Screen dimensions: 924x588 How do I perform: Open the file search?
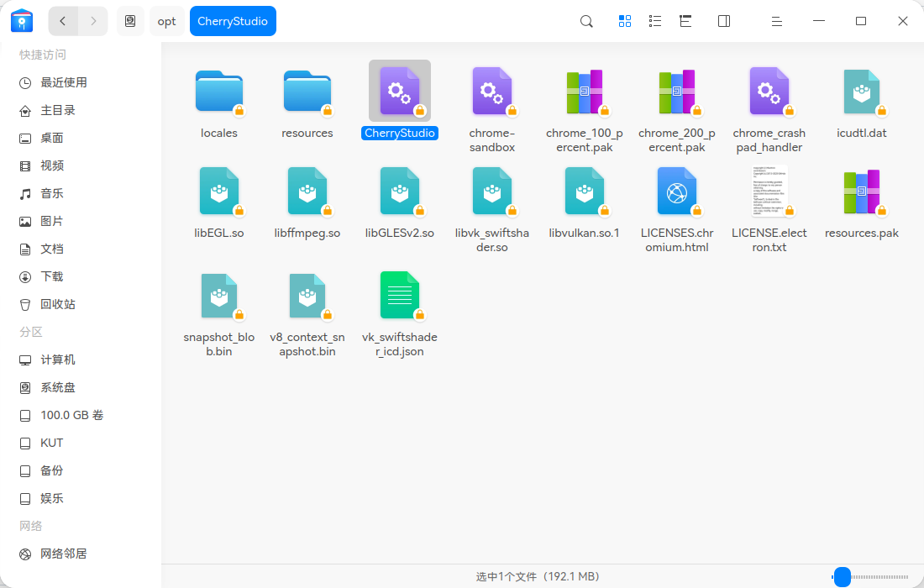pyautogui.click(x=586, y=21)
